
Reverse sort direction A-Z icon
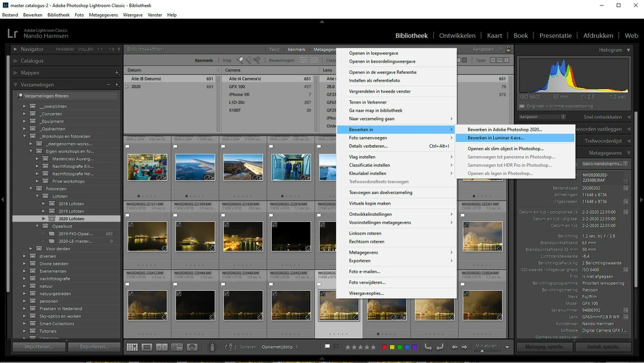click(x=230, y=347)
